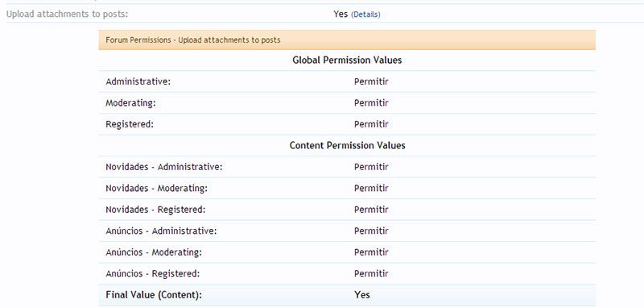The height and width of the screenshot is (308, 644).
Task: Click the Yes text at top
Action: point(341,14)
